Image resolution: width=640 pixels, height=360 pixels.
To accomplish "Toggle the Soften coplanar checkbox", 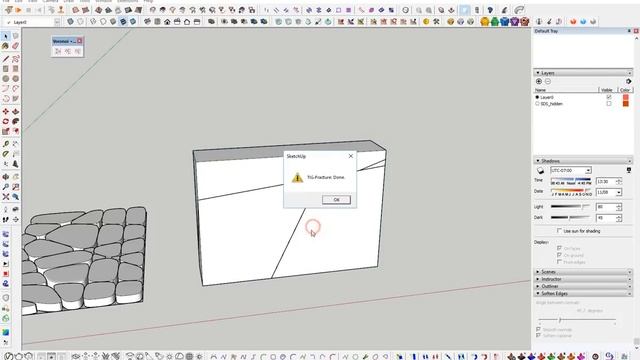I will point(538,336).
